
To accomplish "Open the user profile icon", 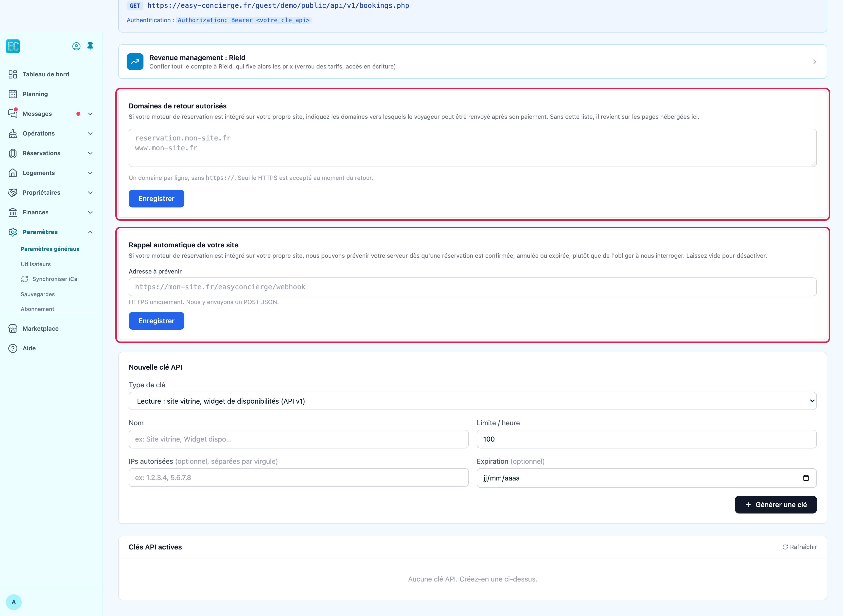I will [x=76, y=46].
